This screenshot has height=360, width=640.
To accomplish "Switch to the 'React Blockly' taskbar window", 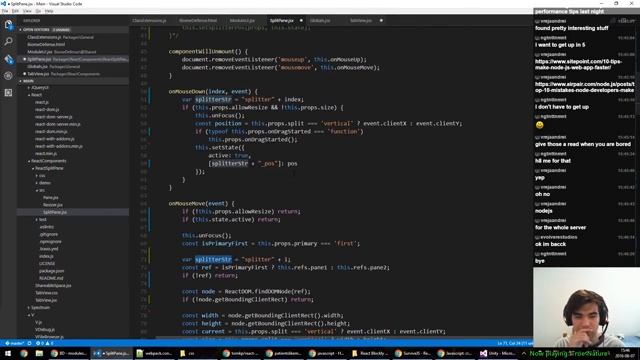I will 369,353.
